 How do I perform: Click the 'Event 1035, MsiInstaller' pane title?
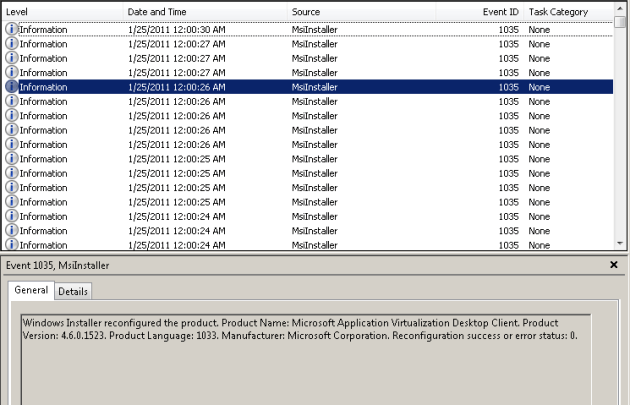(x=57, y=265)
